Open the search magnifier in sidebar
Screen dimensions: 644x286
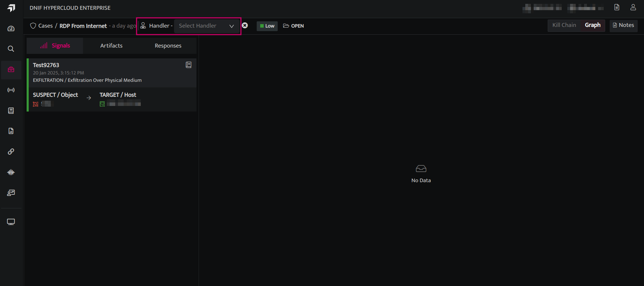click(x=11, y=49)
